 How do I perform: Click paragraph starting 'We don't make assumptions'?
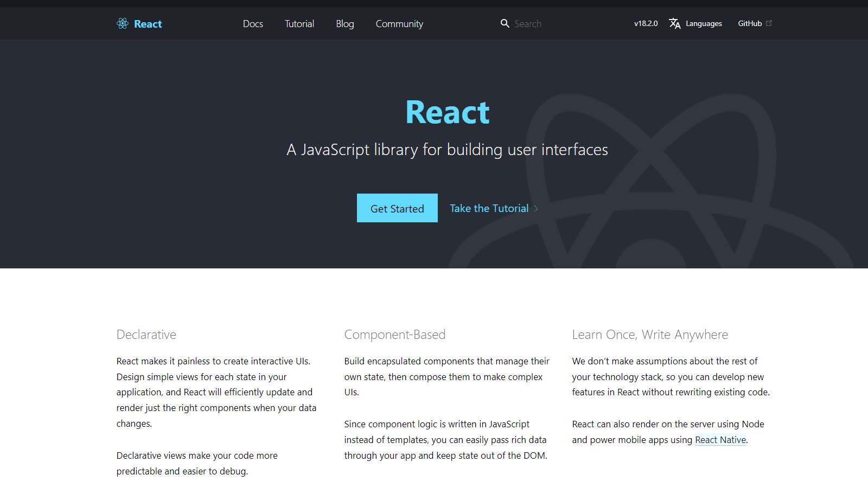pyautogui.click(x=671, y=377)
